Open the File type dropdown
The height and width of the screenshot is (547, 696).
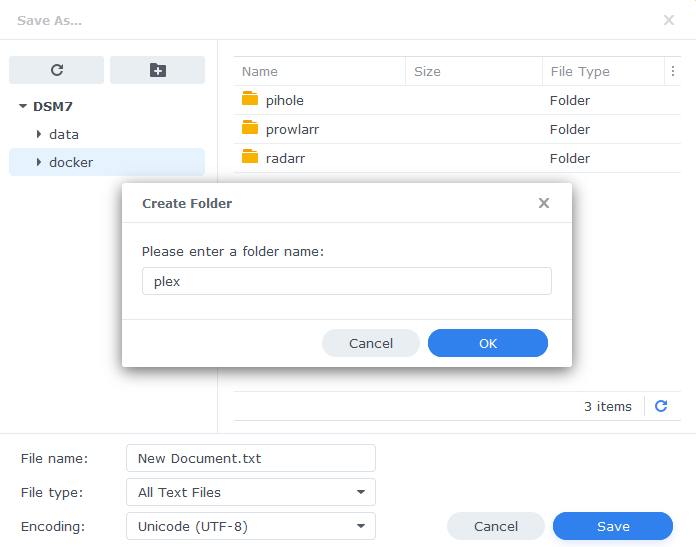point(251,492)
